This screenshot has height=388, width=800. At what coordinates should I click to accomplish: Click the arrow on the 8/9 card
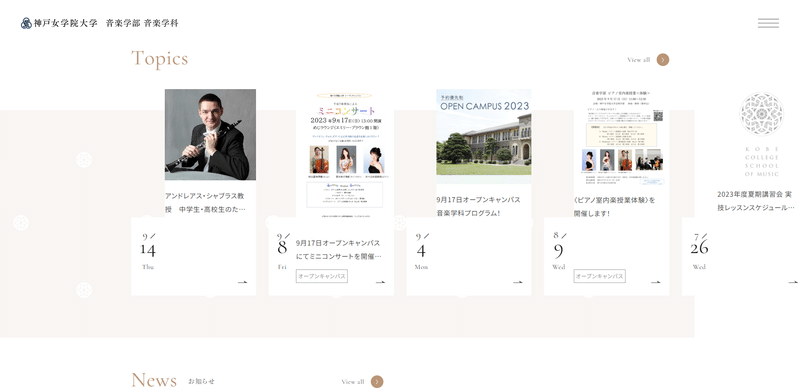point(656,282)
